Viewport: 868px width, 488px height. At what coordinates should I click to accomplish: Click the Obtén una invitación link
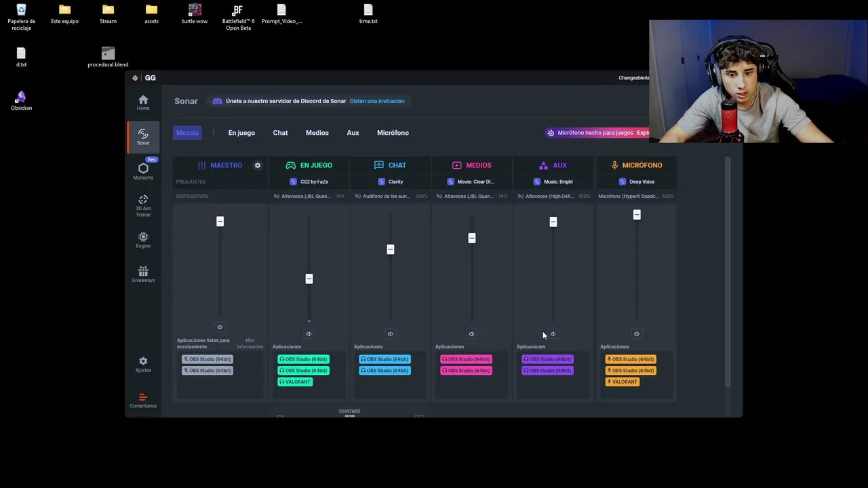tap(377, 101)
